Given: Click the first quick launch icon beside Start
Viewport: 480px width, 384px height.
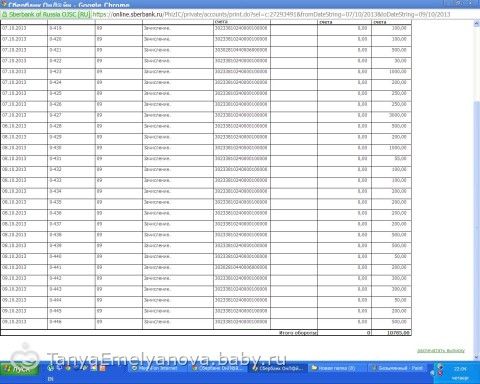Looking at the screenshot, I should point(51,368).
